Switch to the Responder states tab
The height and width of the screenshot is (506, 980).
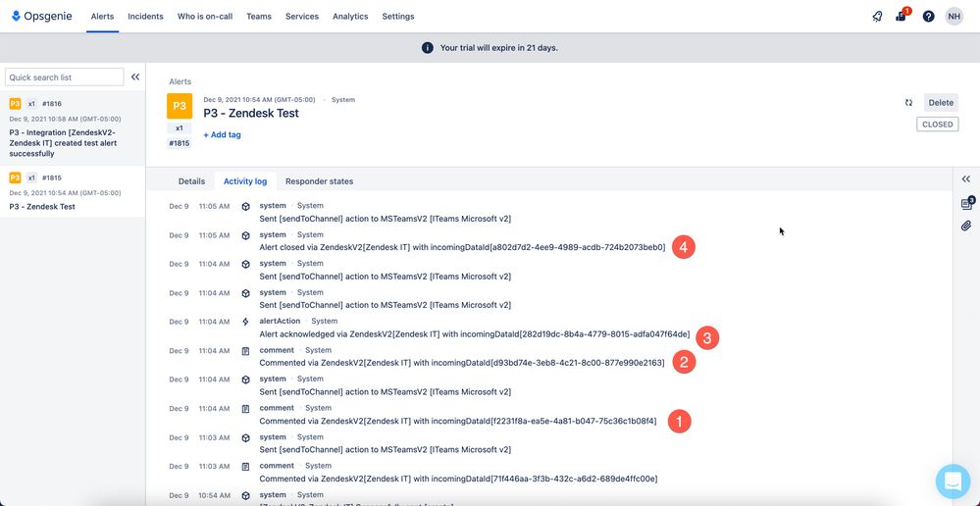coord(320,181)
